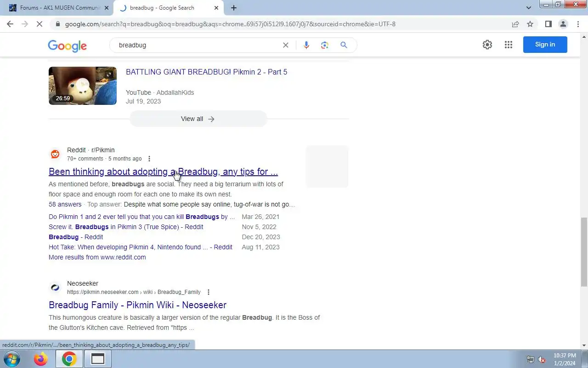Click the date 'Dec 20, 2023'
The height and width of the screenshot is (368, 588).
(261, 237)
